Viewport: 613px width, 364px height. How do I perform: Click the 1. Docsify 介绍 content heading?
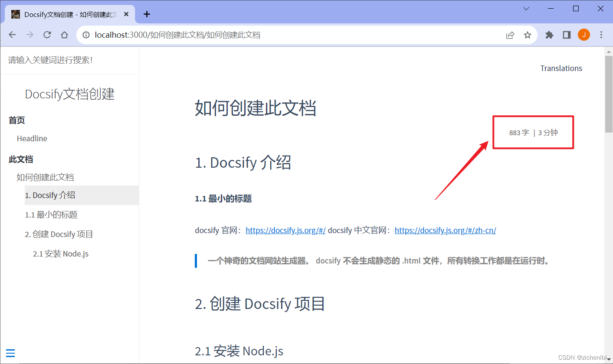(243, 162)
